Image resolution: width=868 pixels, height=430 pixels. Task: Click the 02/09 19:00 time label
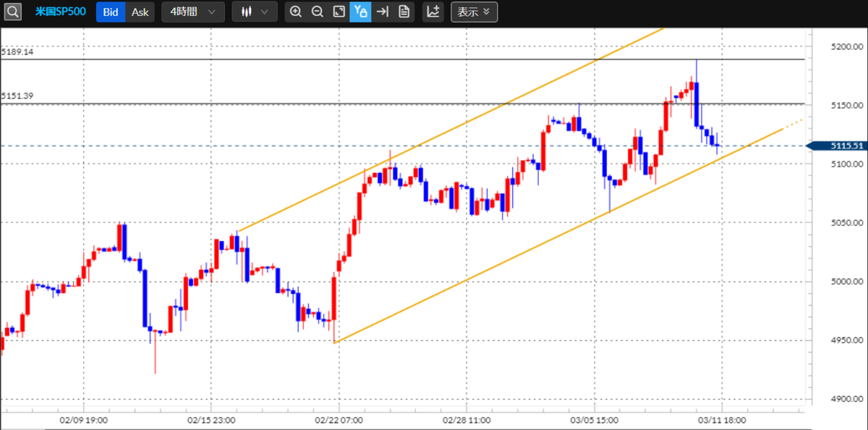pos(84,419)
